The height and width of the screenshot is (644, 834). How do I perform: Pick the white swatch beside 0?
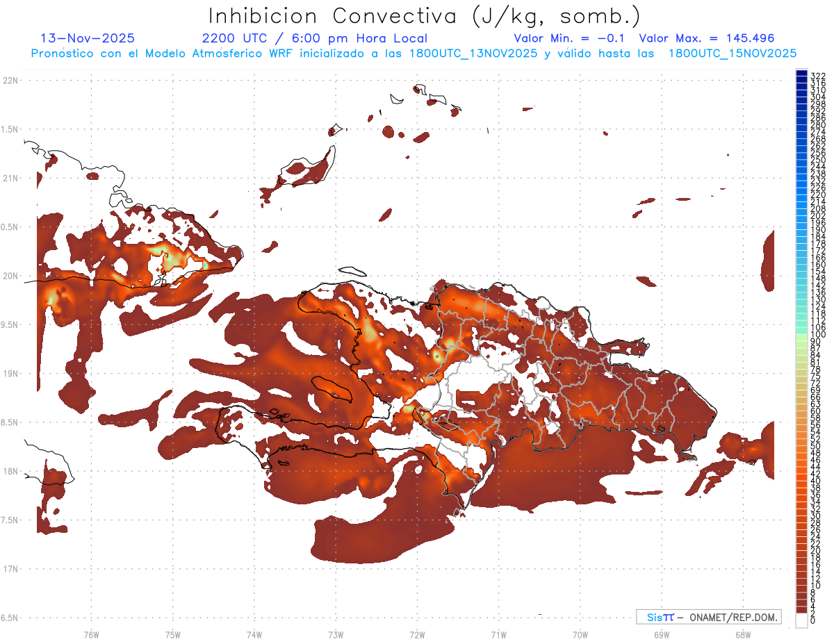tap(802, 620)
